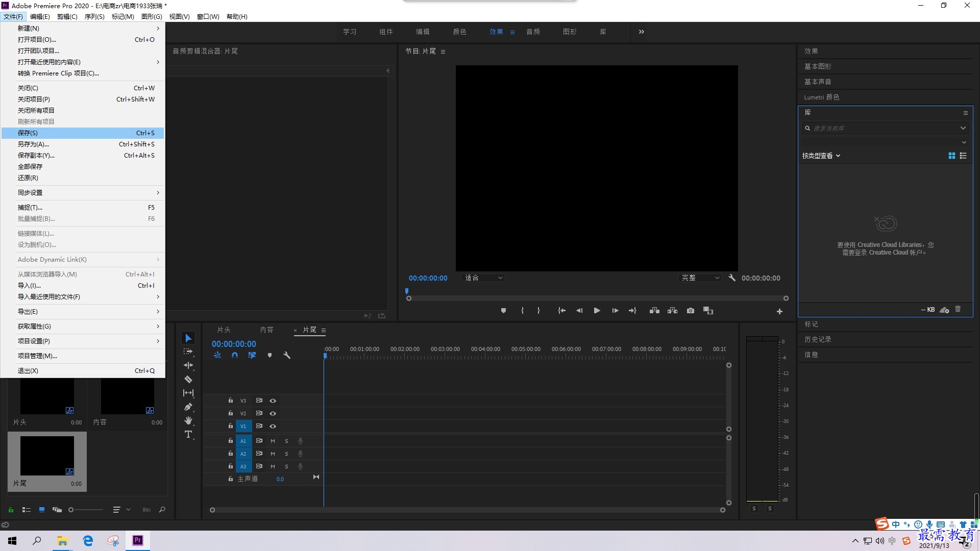This screenshot has width=980, height=551.
Task: Add marker in timeline header
Action: (269, 355)
